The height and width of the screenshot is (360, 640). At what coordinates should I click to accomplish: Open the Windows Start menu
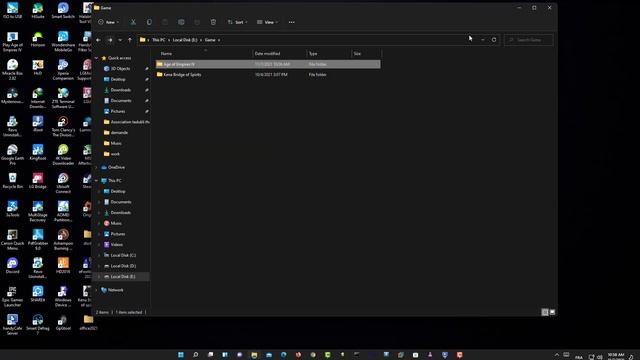pos(181,355)
